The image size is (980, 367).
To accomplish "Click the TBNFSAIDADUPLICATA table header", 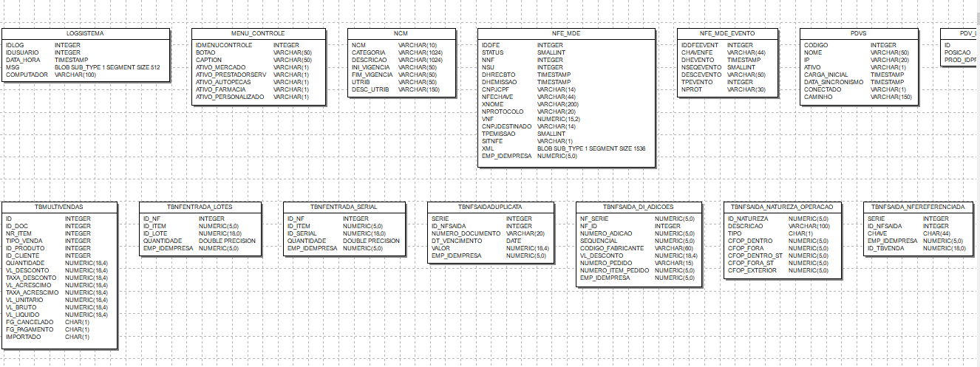I will [x=490, y=207].
